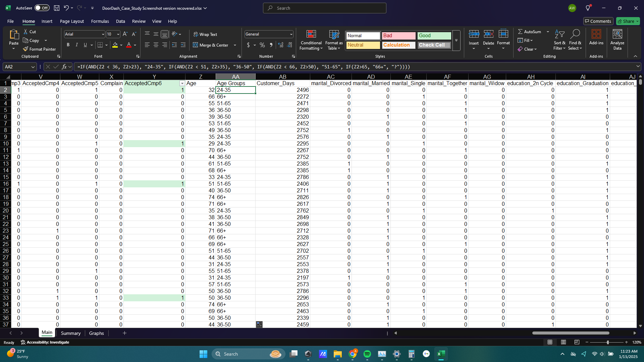Click the Find & Select magnifier

coord(575,34)
